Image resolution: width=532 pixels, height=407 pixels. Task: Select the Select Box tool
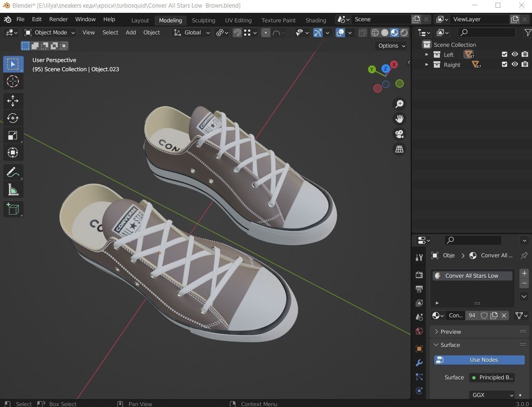(13, 64)
